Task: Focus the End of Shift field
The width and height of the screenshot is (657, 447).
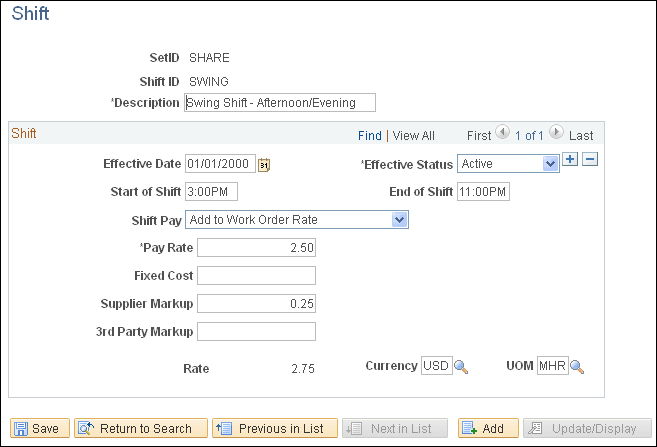Action: tap(483, 191)
